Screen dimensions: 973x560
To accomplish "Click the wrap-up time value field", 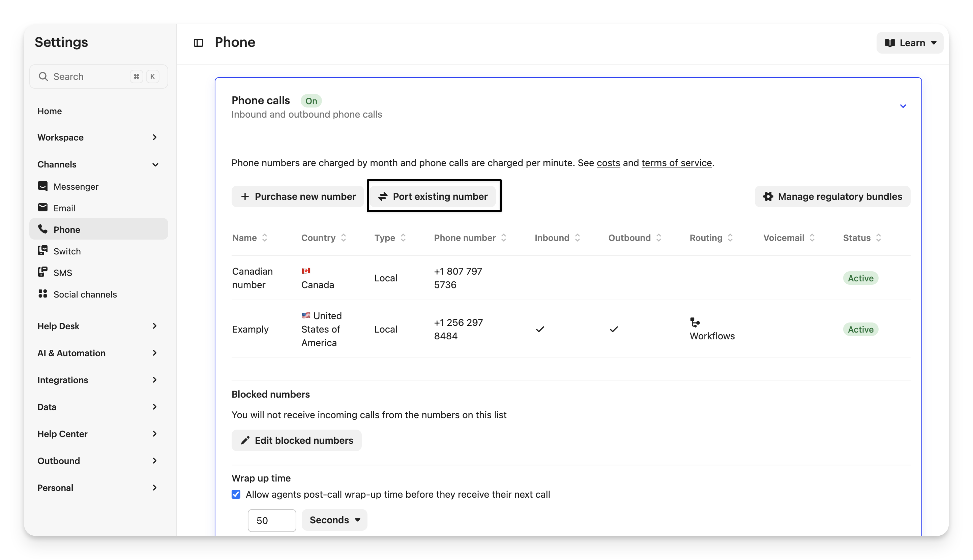I will point(272,520).
